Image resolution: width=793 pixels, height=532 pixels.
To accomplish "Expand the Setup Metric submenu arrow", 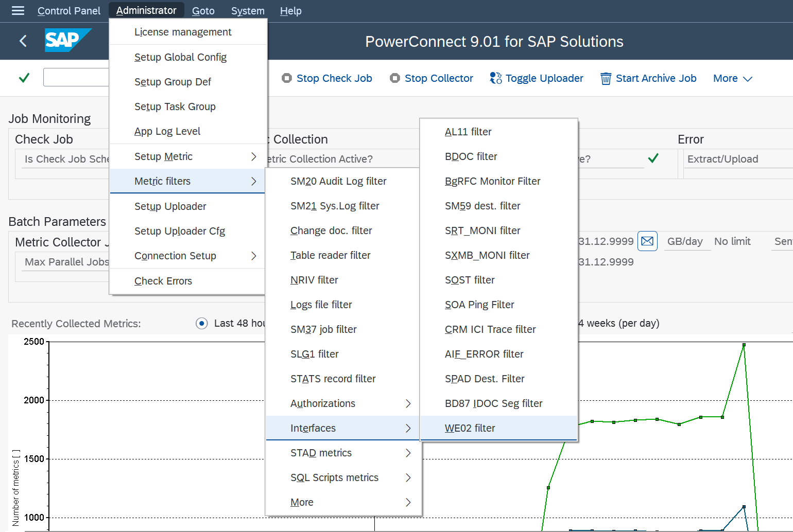I will point(253,156).
